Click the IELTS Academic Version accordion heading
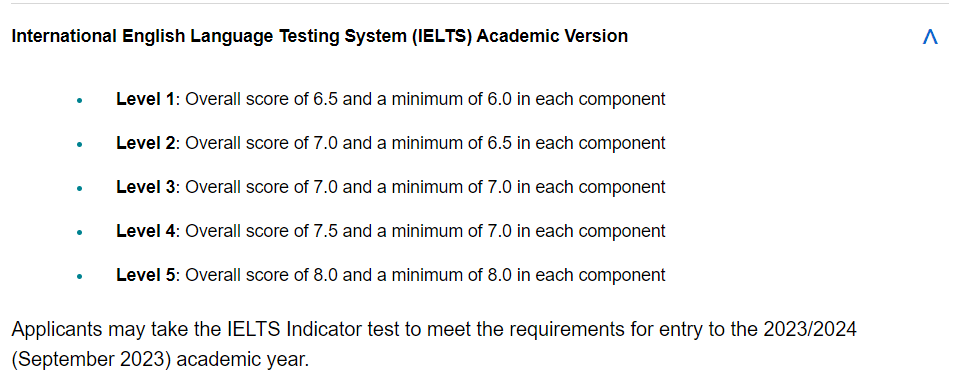This screenshot has width=953, height=392. (320, 36)
